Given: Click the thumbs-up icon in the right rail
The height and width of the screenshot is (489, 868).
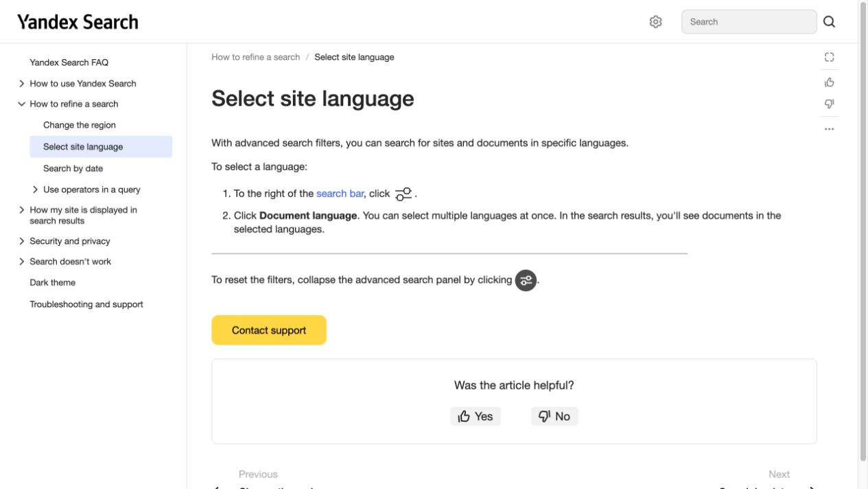Looking at the screenshot, I should tap(829, 82).
